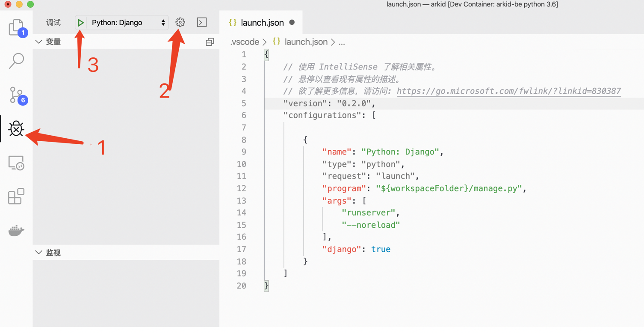Click the "${workspaceFolder}/manage.py" value
644x333 pixels.
[449, 188]
